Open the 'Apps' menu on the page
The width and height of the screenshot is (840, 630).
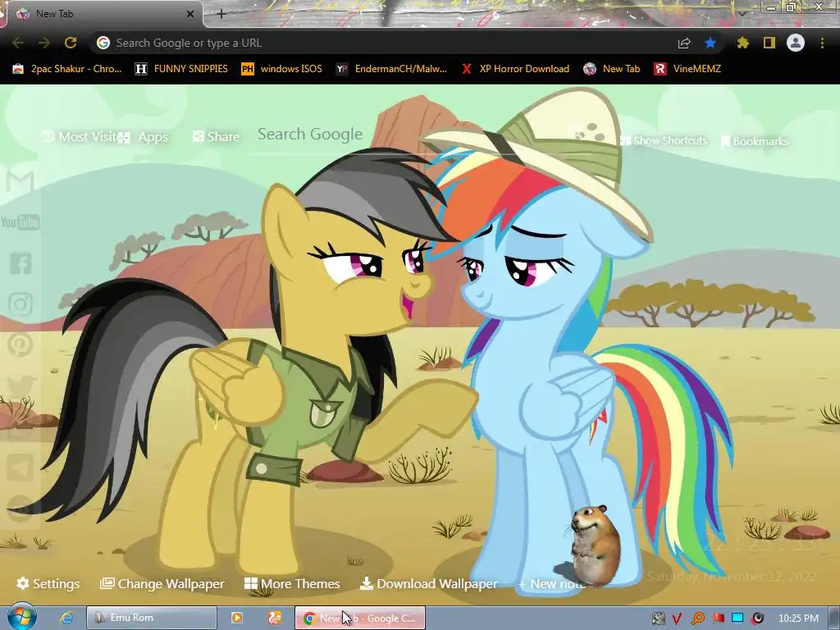144,137
